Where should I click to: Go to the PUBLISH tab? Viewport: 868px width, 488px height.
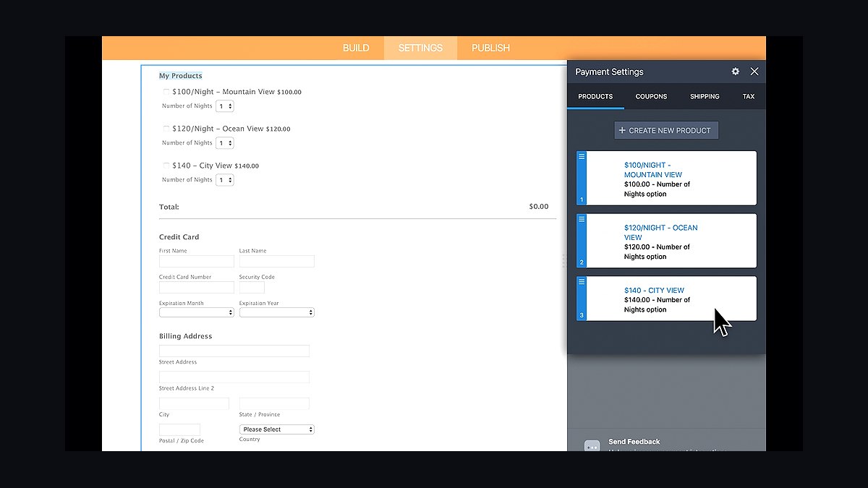(x=490, y=48)
